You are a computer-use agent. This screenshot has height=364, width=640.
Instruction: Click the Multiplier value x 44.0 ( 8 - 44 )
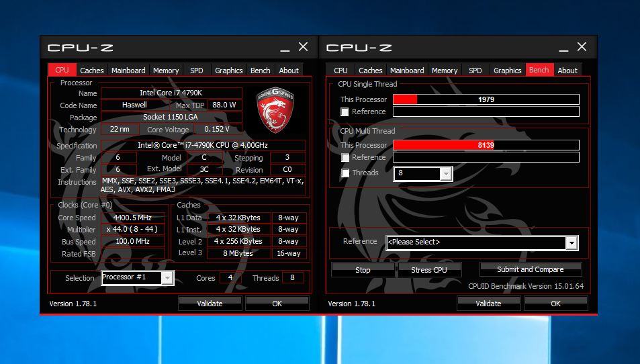(133, 229)
